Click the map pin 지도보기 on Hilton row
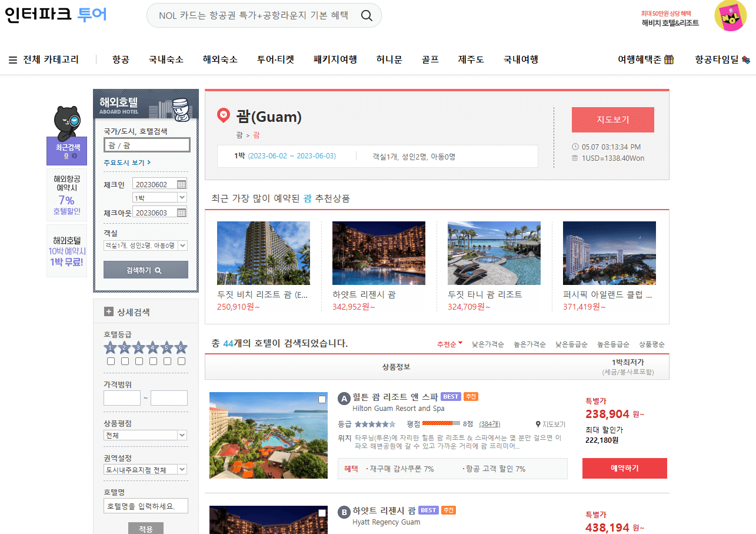Viewport: 756px width, 534px height. click(550, 424)
